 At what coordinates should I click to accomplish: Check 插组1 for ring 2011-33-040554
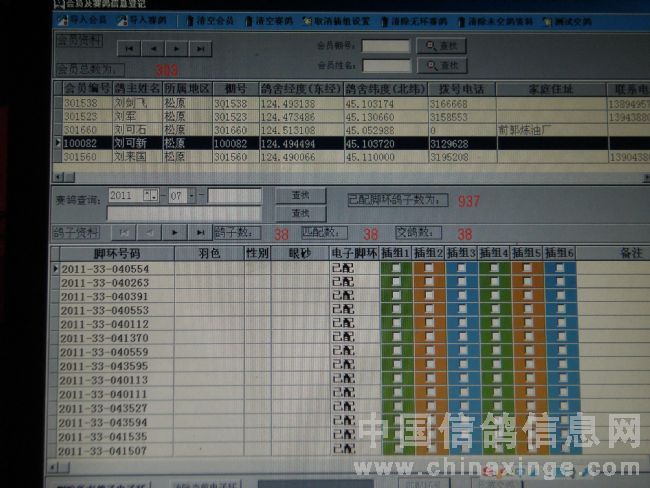(x=396, y=269)
